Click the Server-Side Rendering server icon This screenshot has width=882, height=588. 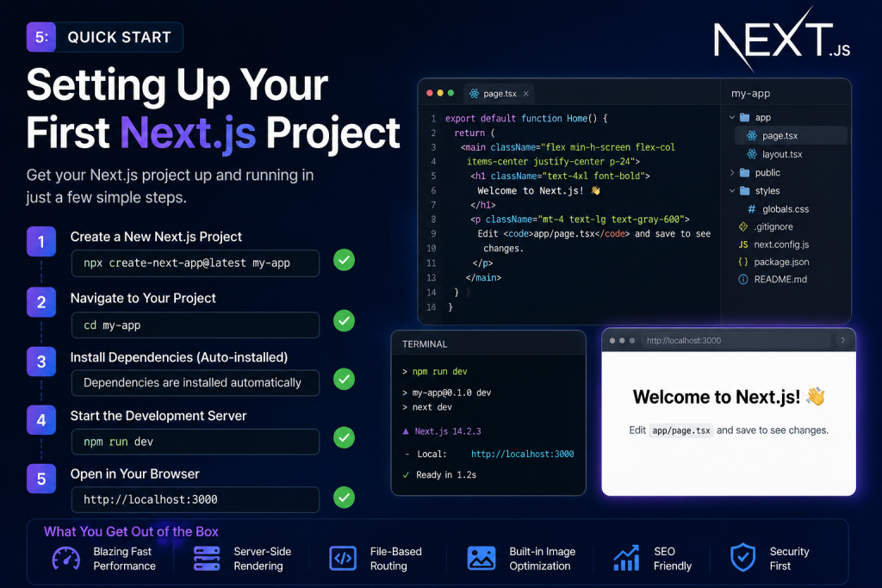207,559
